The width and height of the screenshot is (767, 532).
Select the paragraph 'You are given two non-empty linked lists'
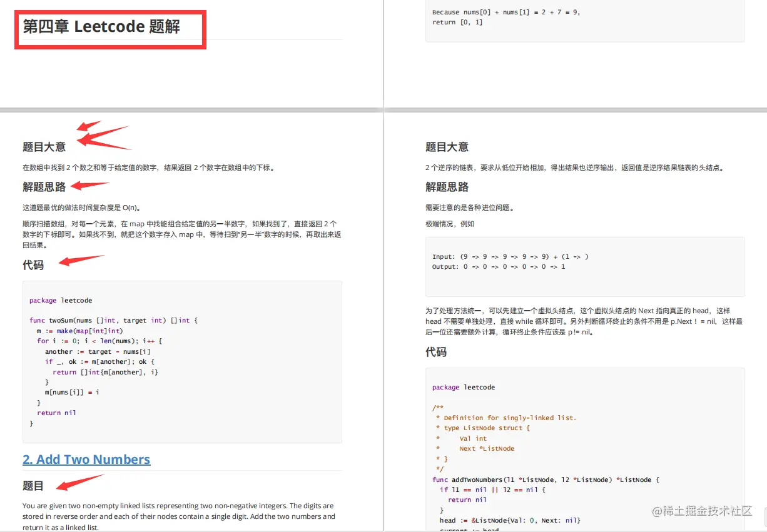[x=179, y=516]
